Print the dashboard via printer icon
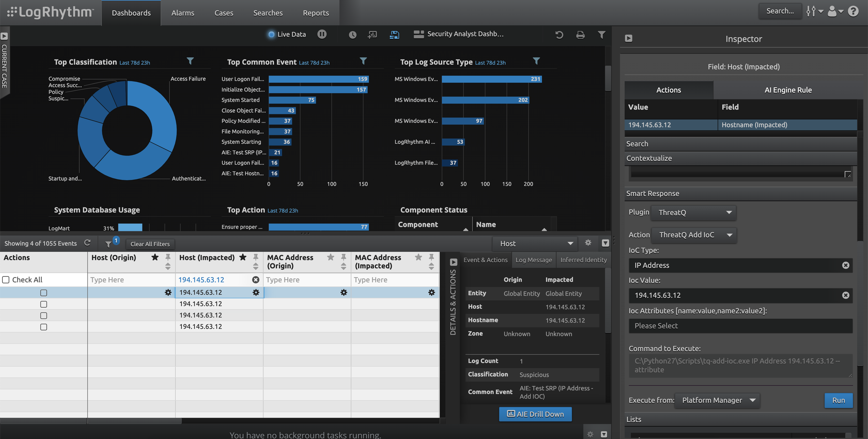This screenshot has width=868, height=439. 580,35
